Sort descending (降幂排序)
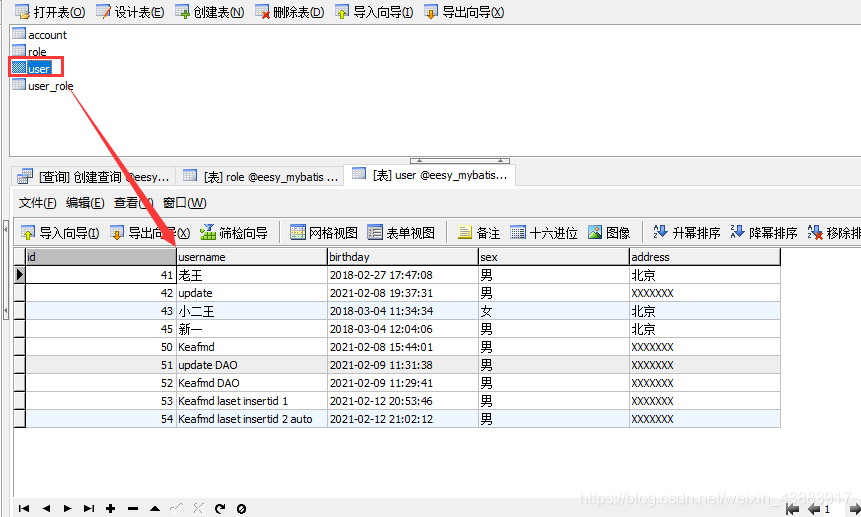 point(763,233)
